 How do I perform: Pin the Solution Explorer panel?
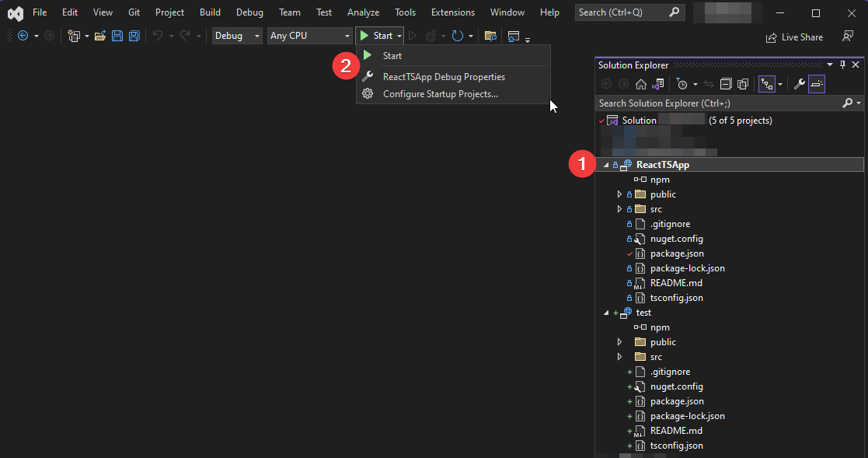[842, 65]
